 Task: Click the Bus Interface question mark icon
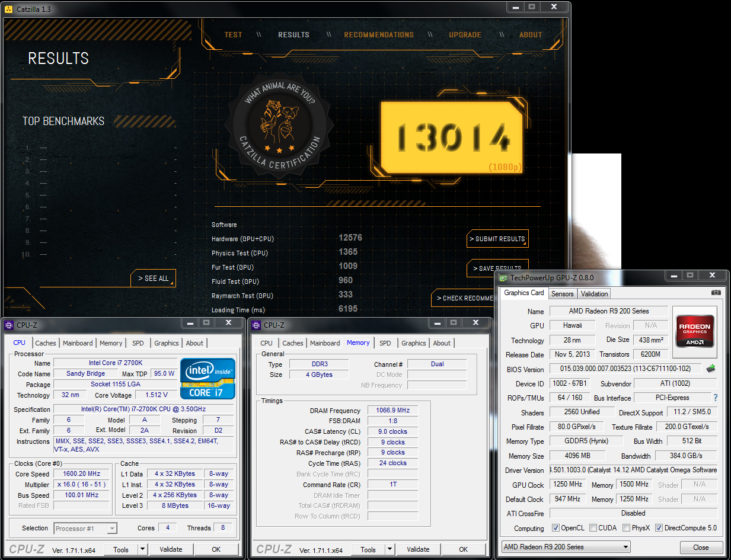716,398
